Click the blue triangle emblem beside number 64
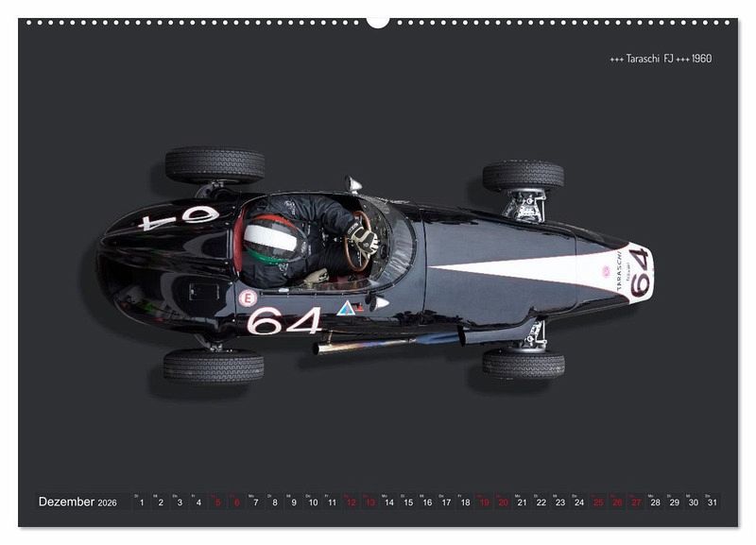The height and width of the screenshot is (545, 756). click(x=346, y=307)
